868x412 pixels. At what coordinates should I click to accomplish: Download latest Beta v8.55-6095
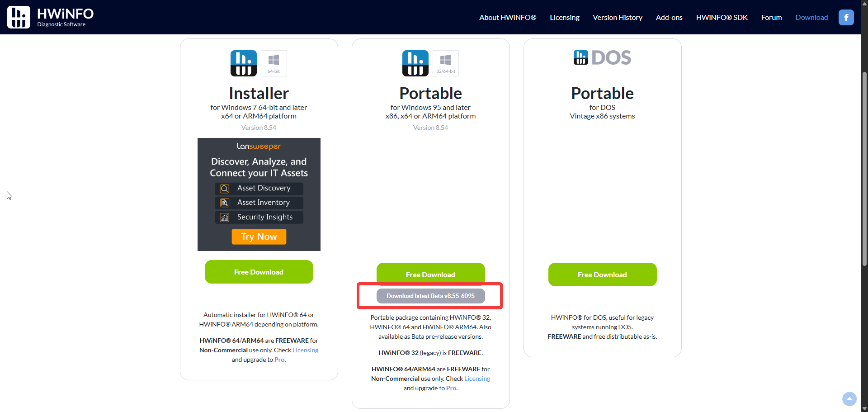430,296
